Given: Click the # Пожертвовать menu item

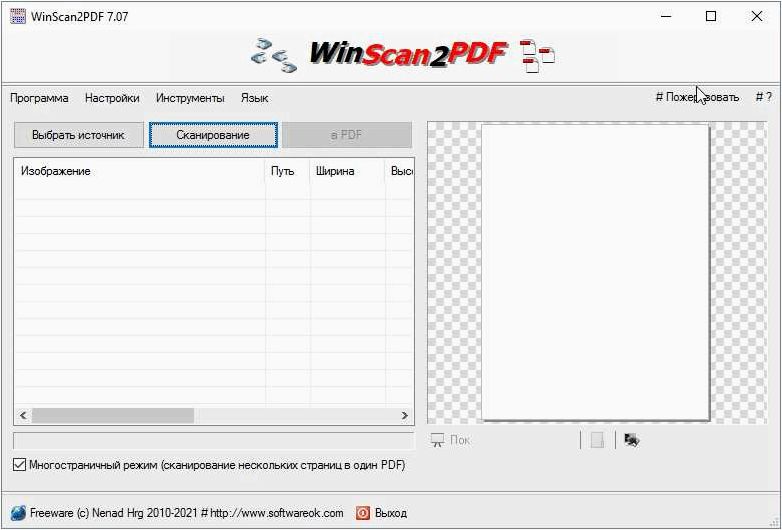Looking at the screenshot, I should click(x=697, y=97).
